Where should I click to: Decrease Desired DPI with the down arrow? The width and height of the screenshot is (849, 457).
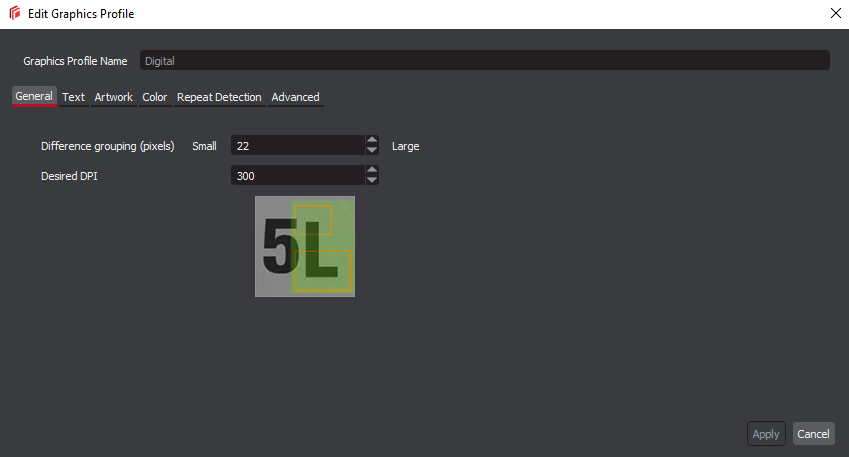coord(372,181)
